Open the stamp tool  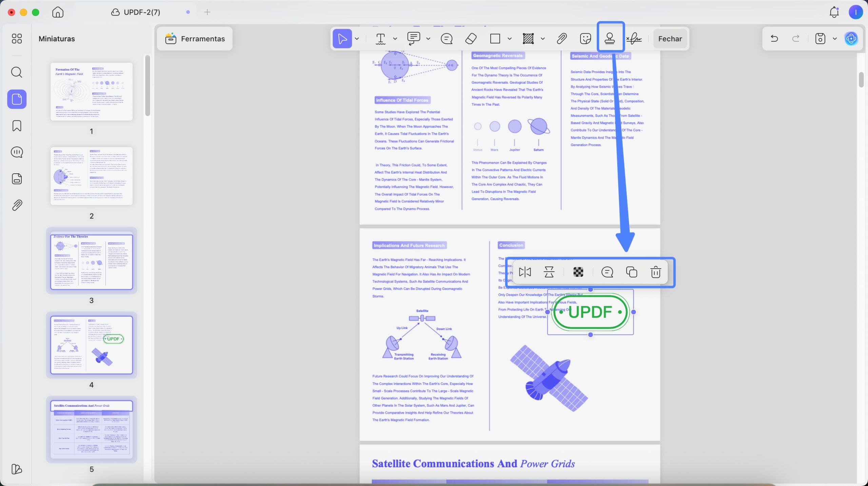610,39
